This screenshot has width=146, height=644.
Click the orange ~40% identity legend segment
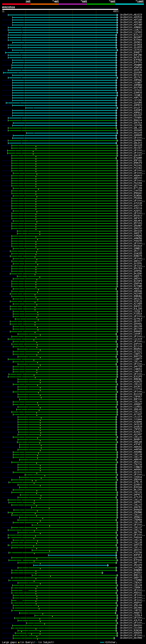tap(45, 4)
